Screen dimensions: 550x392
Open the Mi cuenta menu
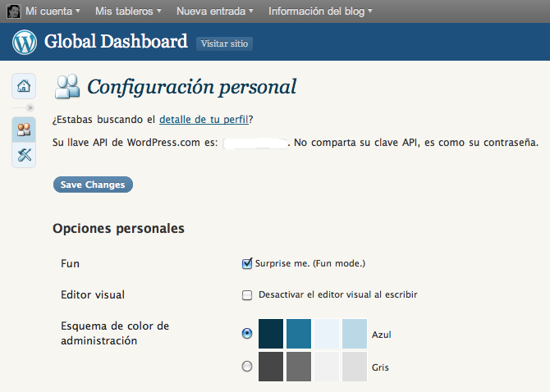coord(53,11)
